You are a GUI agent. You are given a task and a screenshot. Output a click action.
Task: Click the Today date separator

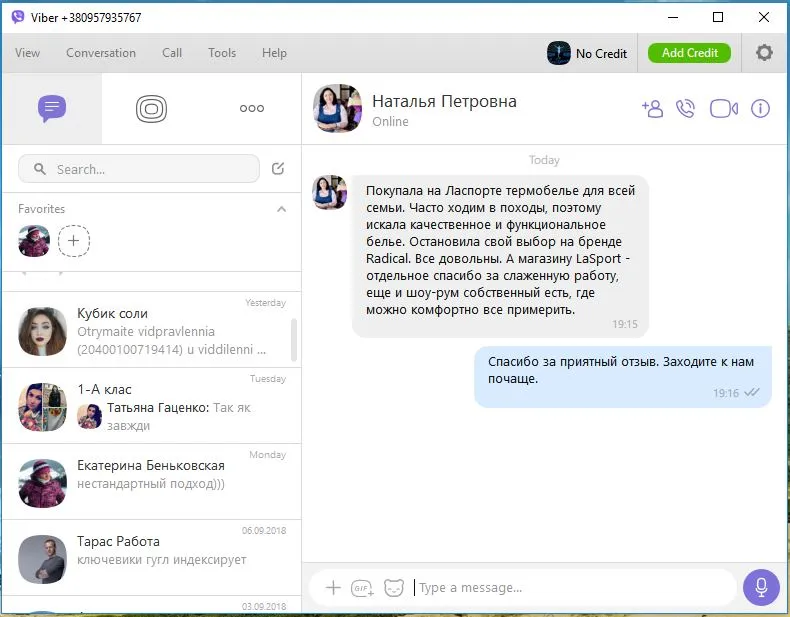click(544, 160)
